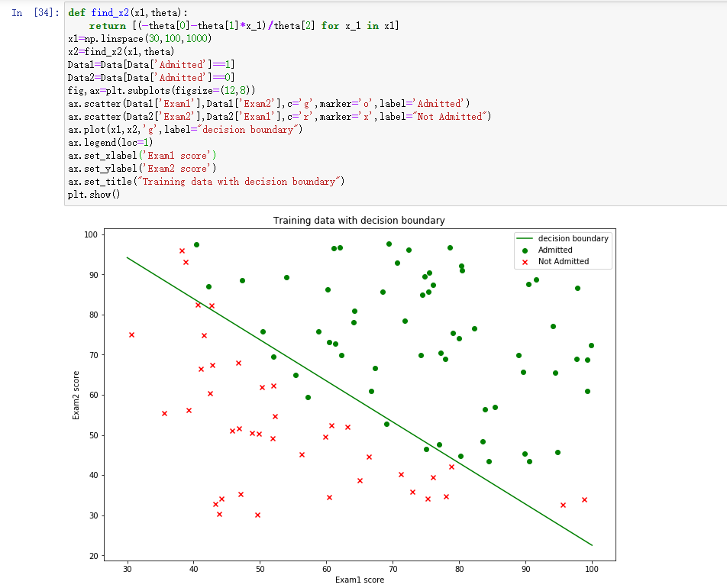Viewport: 727px width, 588px height.
Task: Click the def find_x2(x1,theta) code line
Action: click(128, 12)
